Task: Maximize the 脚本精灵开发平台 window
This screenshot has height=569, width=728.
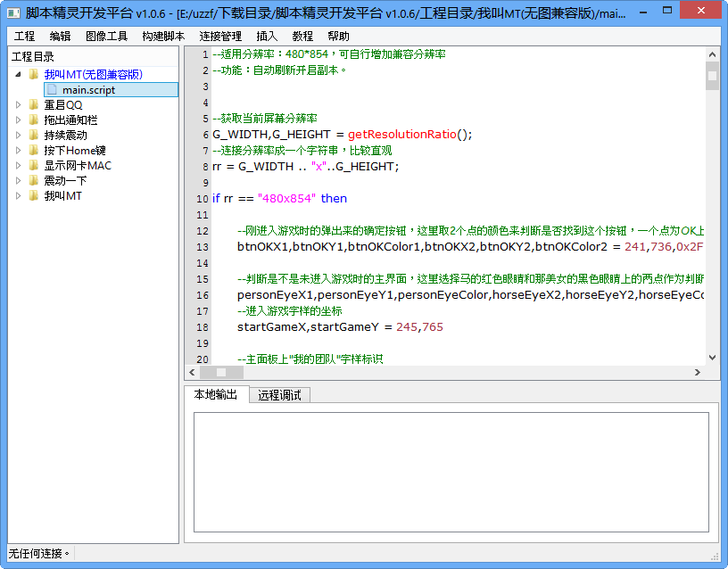Action: pyautogui.click(x=667, y=11)
